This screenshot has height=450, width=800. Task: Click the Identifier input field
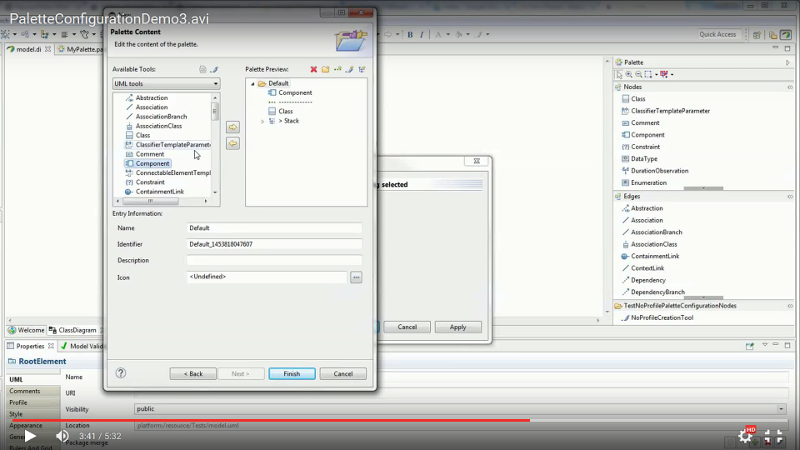tap(274, 244)
